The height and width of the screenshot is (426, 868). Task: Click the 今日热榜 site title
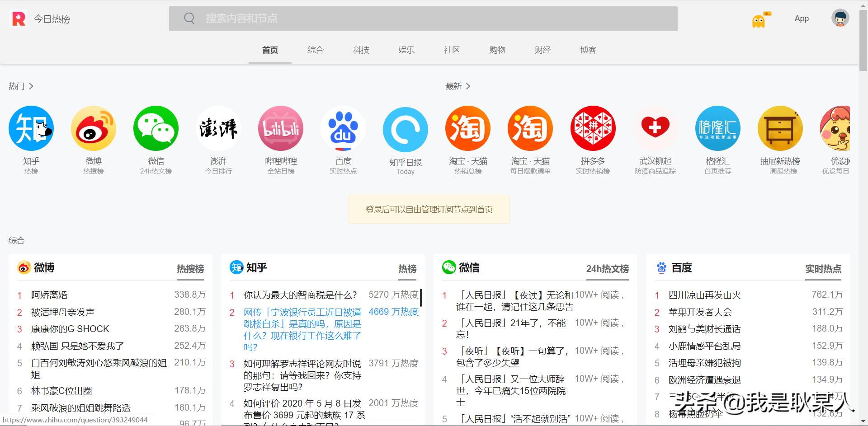pyautogui.click(x=52, y=19)
